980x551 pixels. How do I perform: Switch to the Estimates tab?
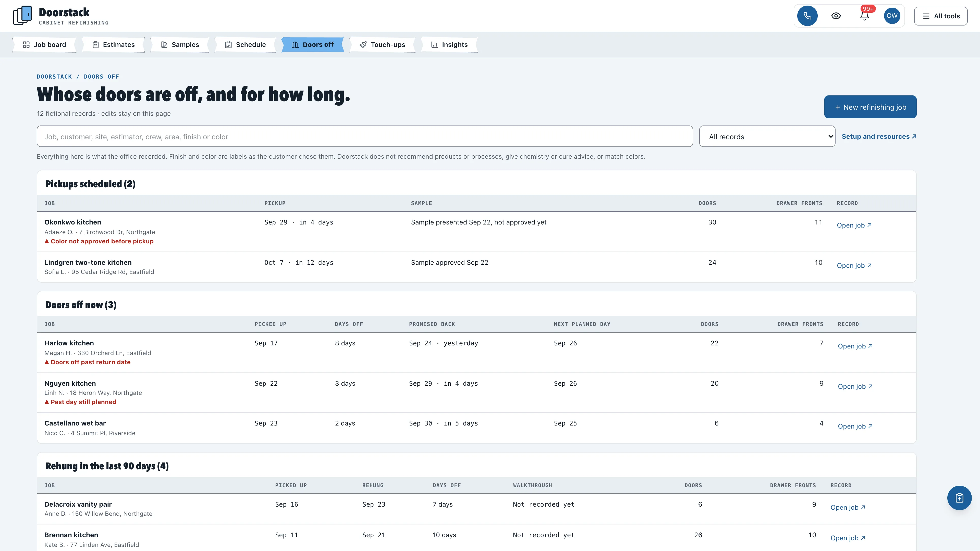[x=113, y=44]
